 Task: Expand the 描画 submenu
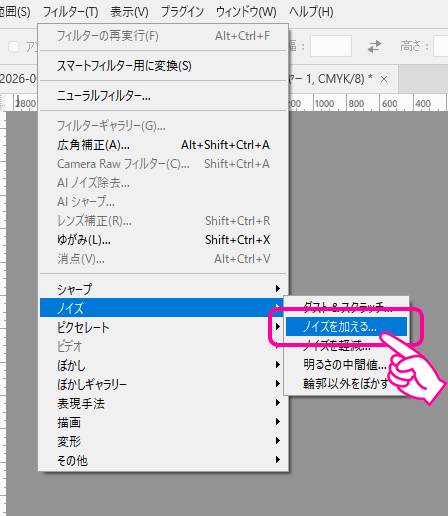[x=163, y=422]
